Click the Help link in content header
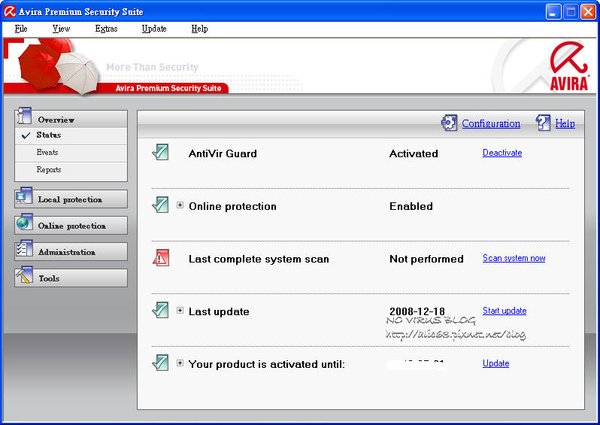600x425 pixels. click(565, 124)
